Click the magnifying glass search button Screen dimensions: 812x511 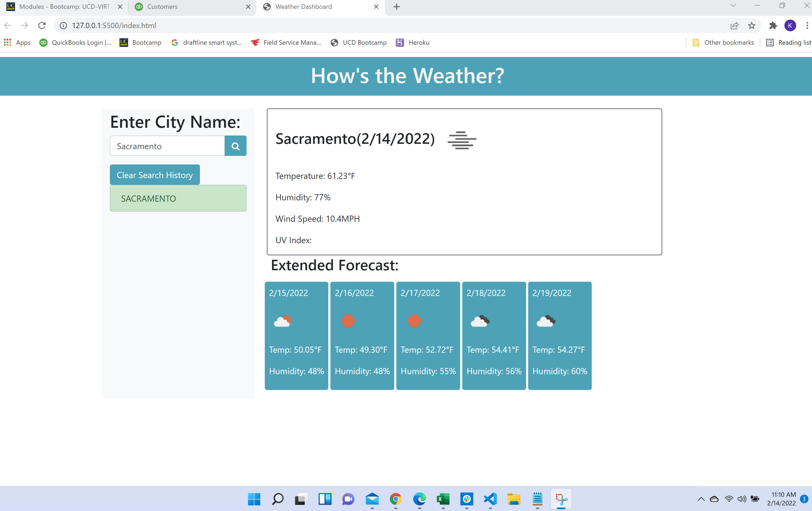[235, 146]
